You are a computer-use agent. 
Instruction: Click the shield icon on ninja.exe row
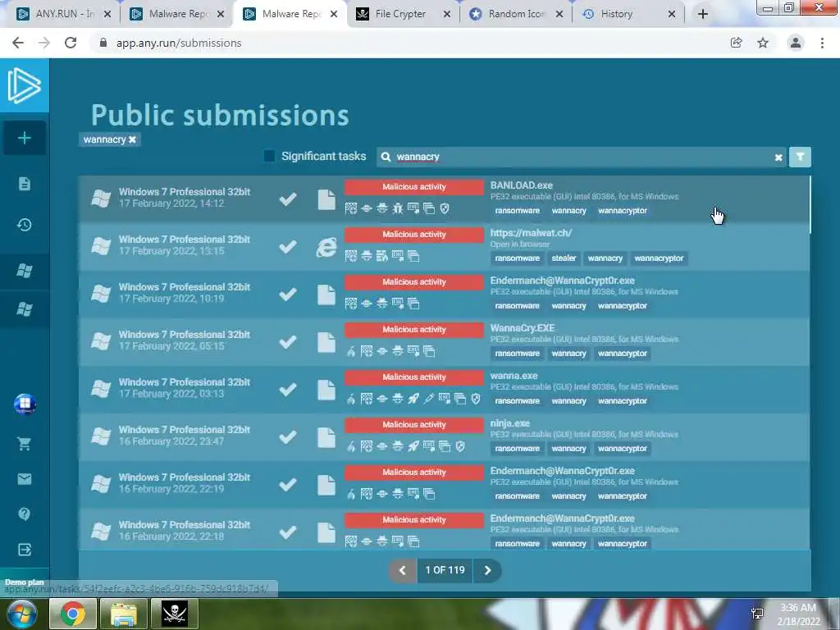460,446
